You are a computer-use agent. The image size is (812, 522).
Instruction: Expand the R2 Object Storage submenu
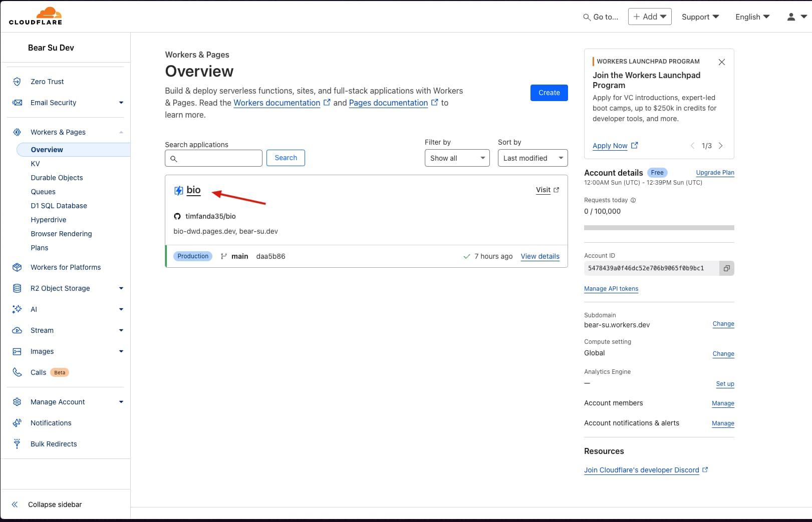click(121, 288)
